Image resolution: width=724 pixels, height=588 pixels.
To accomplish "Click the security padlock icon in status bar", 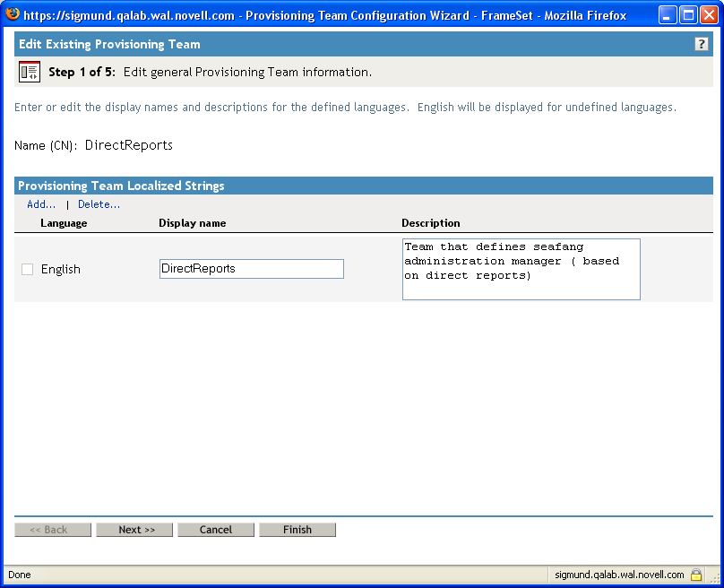I will click(x=696, y=575).
